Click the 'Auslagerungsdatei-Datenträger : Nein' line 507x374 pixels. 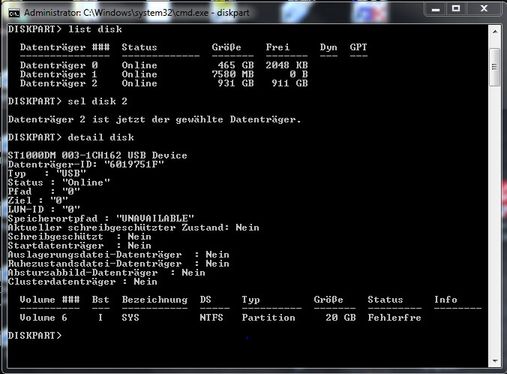[119, 254]
